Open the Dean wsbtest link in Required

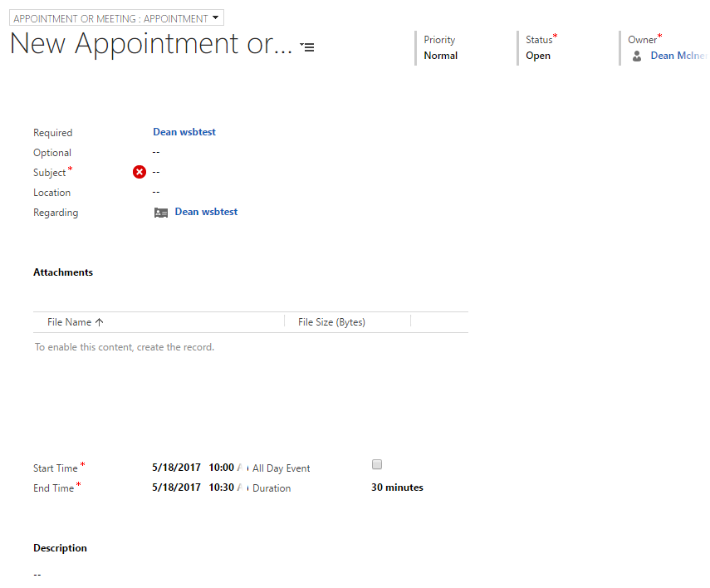pyautogui.click(x=184, y=132)
